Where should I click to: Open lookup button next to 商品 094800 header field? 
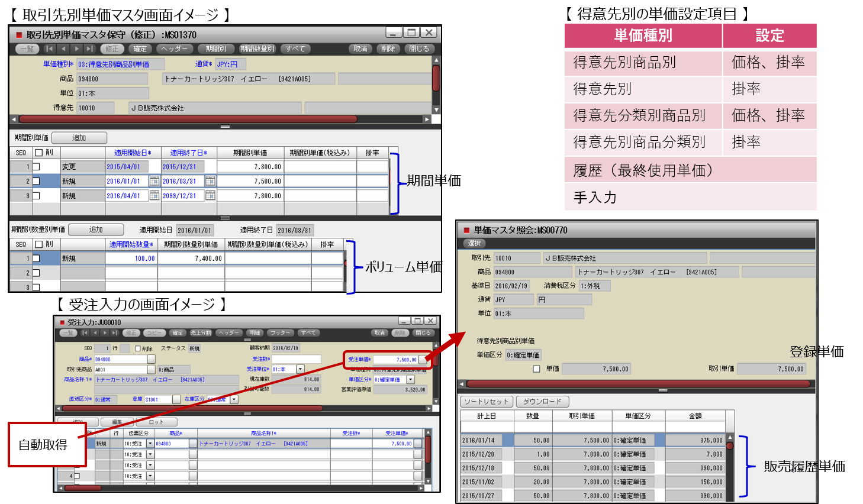point(151,359)
